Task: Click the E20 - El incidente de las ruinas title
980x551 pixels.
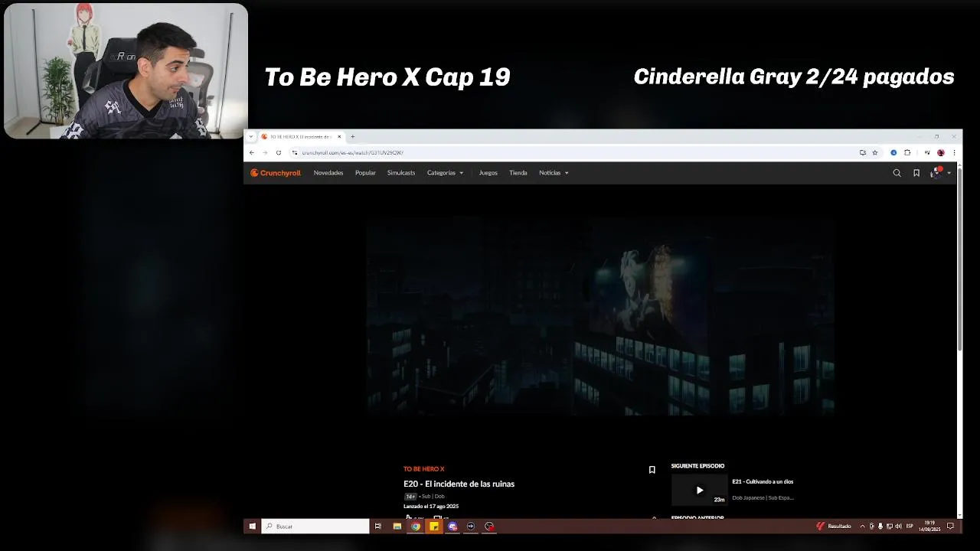Action: coord(459,484)
